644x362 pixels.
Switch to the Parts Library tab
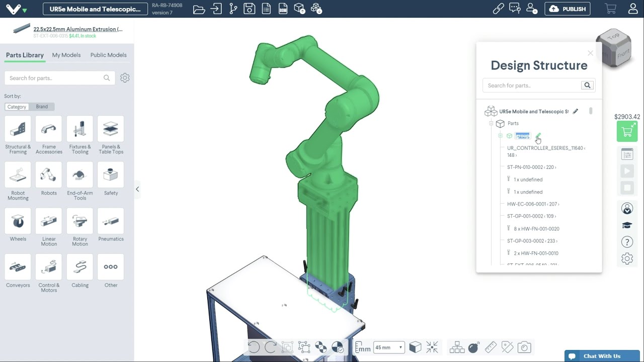[x=25, y=55]
